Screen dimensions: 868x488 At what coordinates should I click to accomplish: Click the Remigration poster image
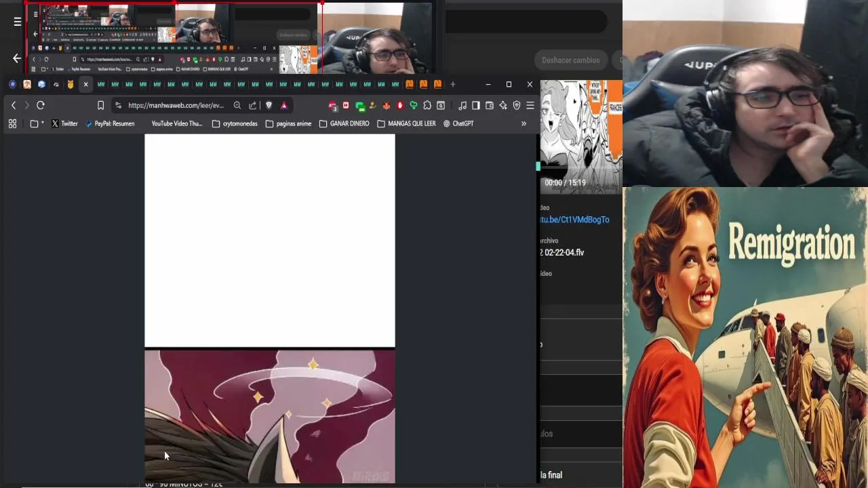[745, 338]
